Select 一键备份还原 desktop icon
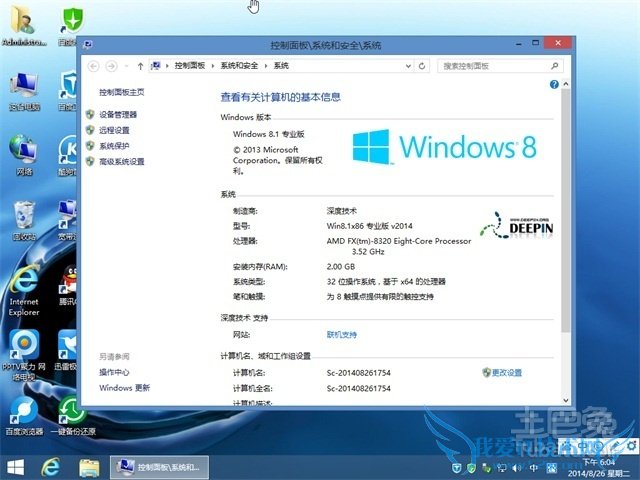The image size is (640, 480). (x=73, y=416)
